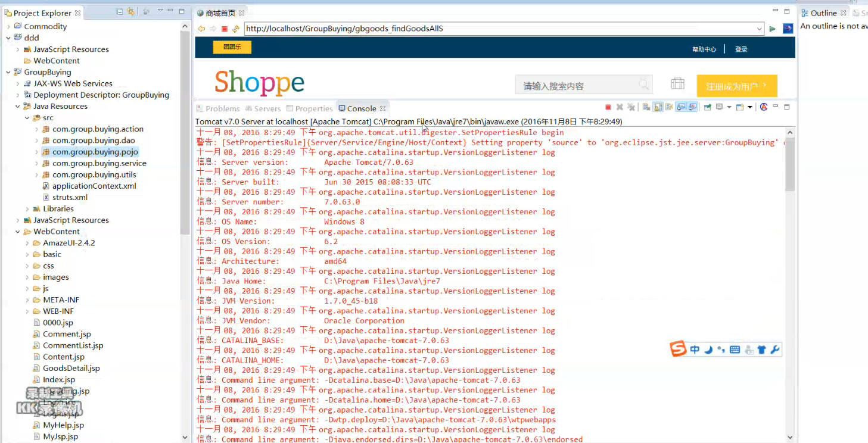The image size is (868, 443).
Task: Toggle Scroll Lock in Console toolbar
Action: click(658, 107)
